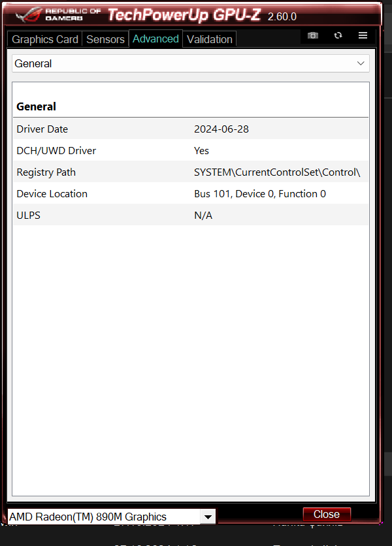Expand the General category dropdown
Image resolution: width=392 pixels, height=546 pixels.
pos(191,63)
